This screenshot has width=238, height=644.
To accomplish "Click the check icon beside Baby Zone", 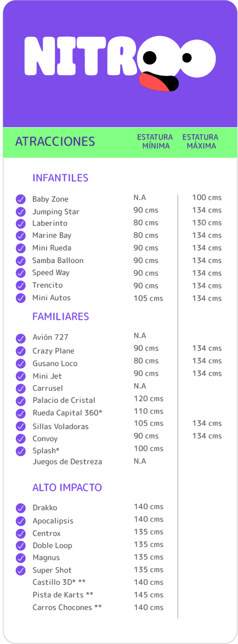I will pos(20,199).
